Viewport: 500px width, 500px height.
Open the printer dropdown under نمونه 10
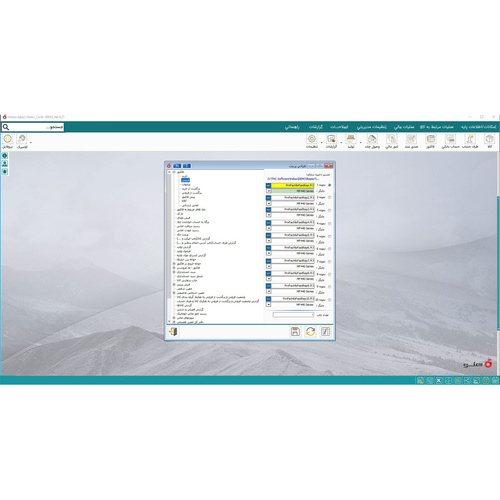pos(269,305)
